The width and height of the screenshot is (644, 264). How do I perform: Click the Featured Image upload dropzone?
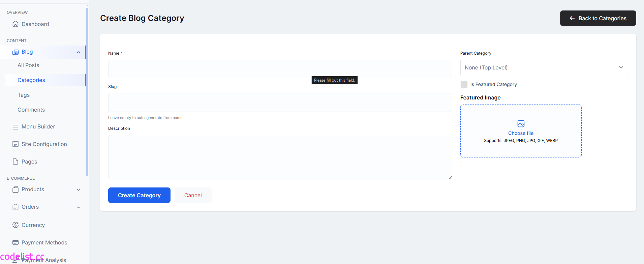(x=521, y=131)
